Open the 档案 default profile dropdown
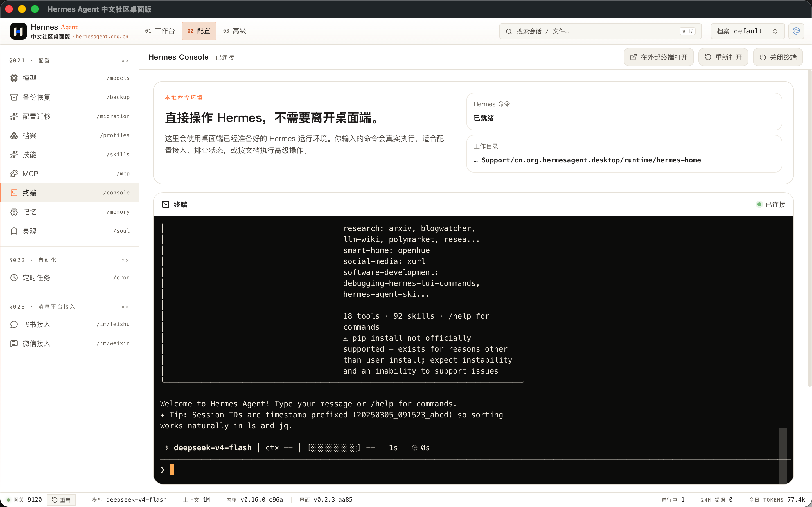Image resolution: width=812 pixels, height=507 pixels. 747,31
